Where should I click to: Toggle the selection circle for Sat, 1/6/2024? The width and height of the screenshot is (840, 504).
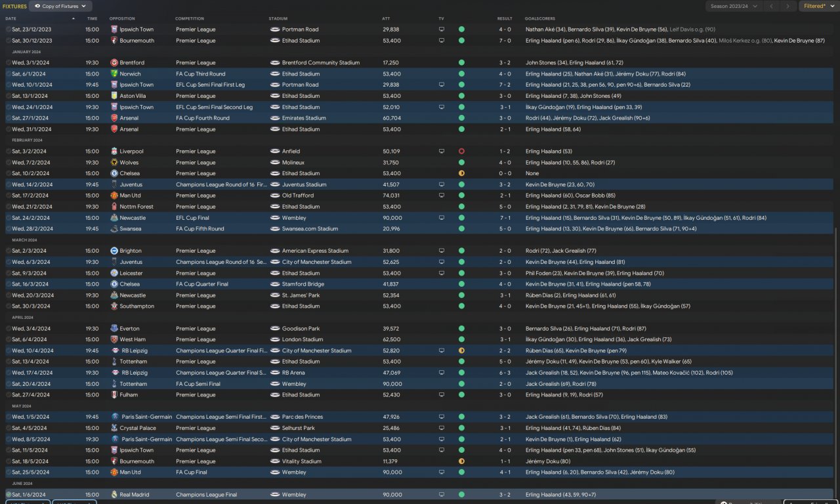point(9,495)
